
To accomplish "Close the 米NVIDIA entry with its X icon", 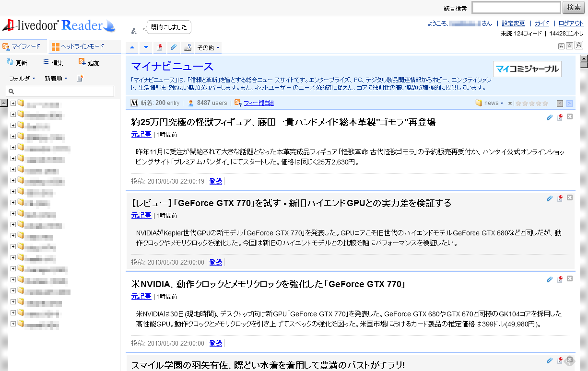I will click(x=570, y=279).
